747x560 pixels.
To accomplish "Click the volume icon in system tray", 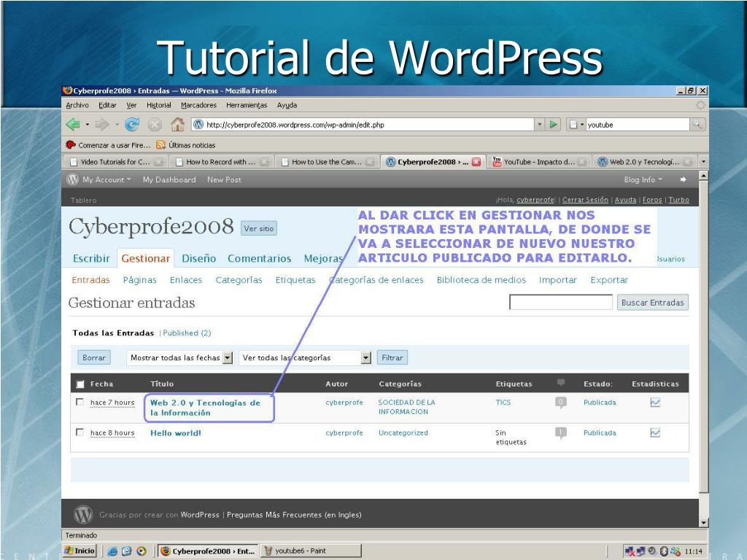I will pyautogui.click(x=652, y=551).
